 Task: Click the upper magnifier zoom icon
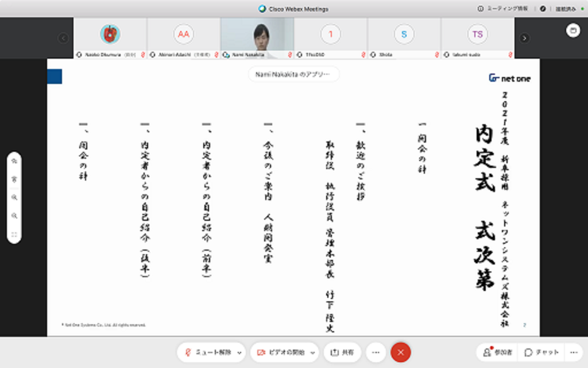(14, 198)
